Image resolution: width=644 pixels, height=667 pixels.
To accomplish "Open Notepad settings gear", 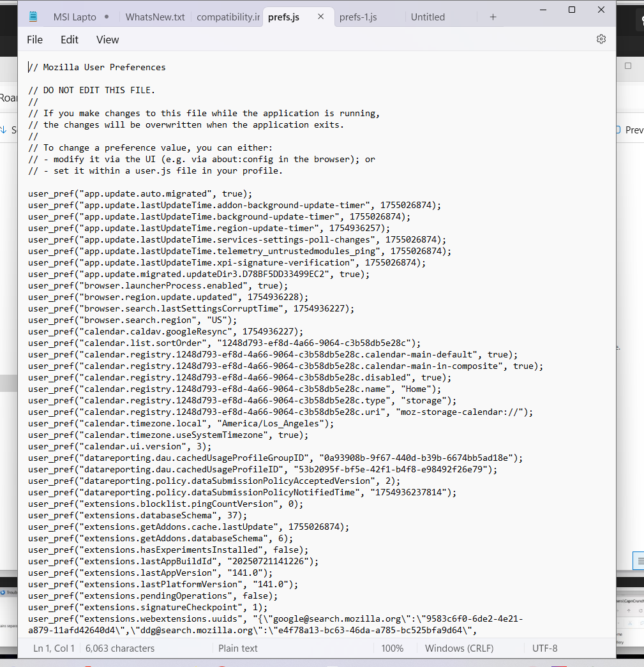I will (601, 39).
